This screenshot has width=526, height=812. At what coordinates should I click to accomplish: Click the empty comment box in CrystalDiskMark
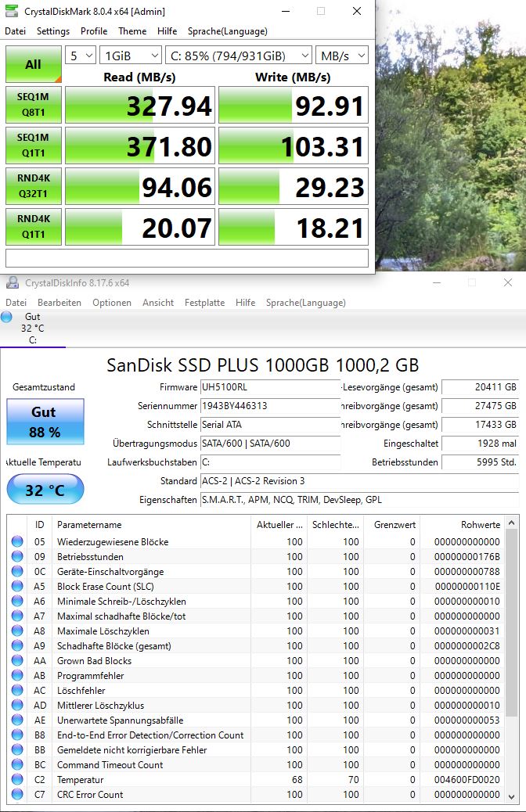pos(187,258)
